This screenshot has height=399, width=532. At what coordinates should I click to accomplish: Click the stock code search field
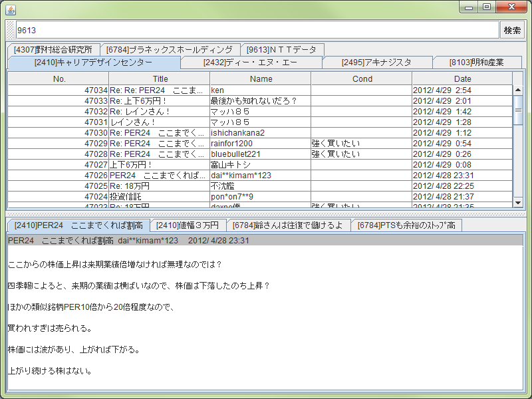253,30
